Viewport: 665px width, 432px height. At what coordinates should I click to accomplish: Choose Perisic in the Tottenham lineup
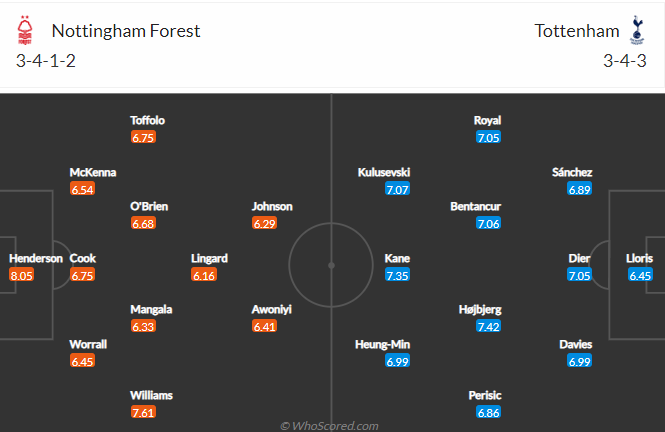pyautogui.click(x=485, y=396)
